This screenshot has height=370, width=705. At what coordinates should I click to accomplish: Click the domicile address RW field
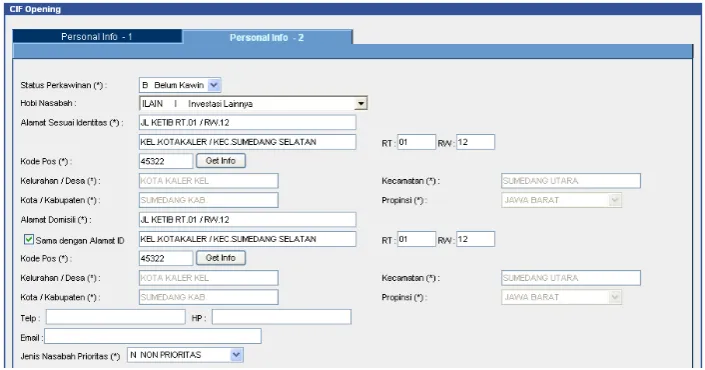[x=475, y=239]
